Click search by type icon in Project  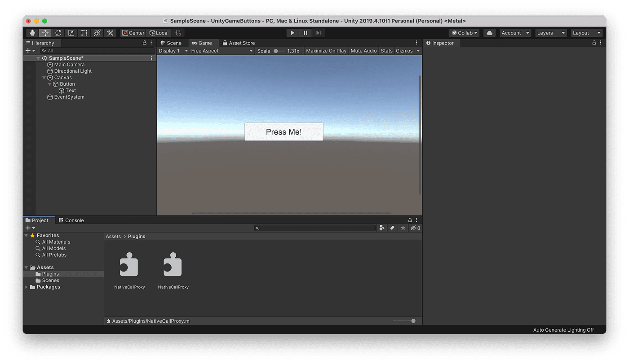382,228
